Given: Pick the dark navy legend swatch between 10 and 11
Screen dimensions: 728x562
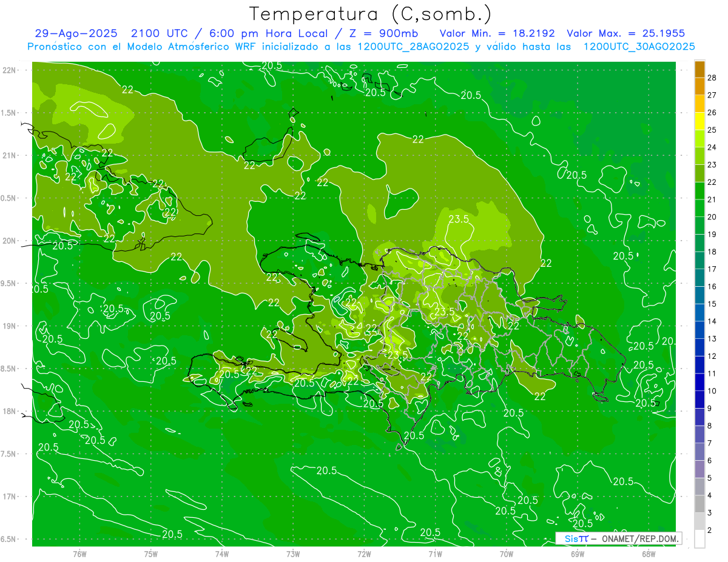Looking at the screenshot, I should point(700,382).
